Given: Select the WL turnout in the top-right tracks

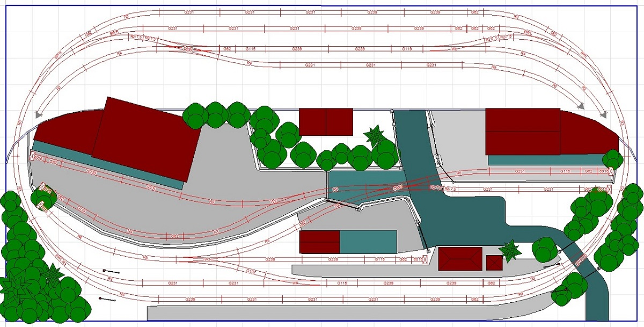Looking at the screenshot, I should tap(454, 49).
